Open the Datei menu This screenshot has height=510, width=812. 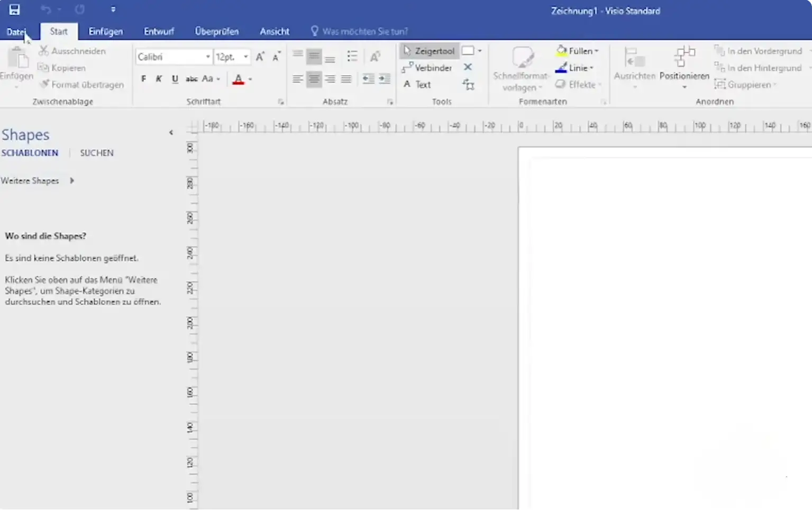[16, 32]
